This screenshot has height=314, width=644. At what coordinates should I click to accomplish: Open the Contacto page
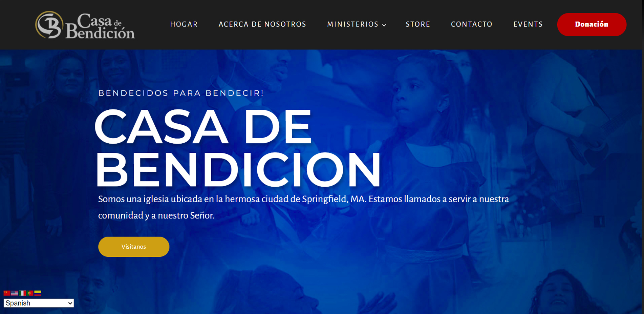coord(472,24)
